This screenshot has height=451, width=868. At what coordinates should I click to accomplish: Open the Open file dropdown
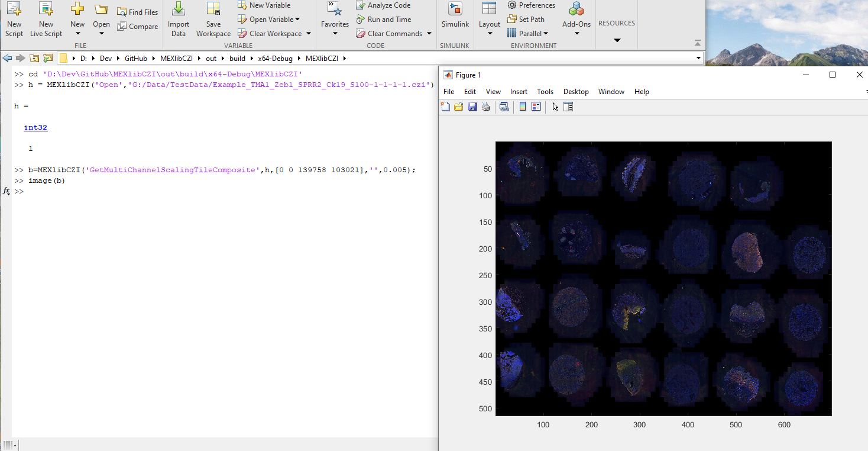coord(101,19)
